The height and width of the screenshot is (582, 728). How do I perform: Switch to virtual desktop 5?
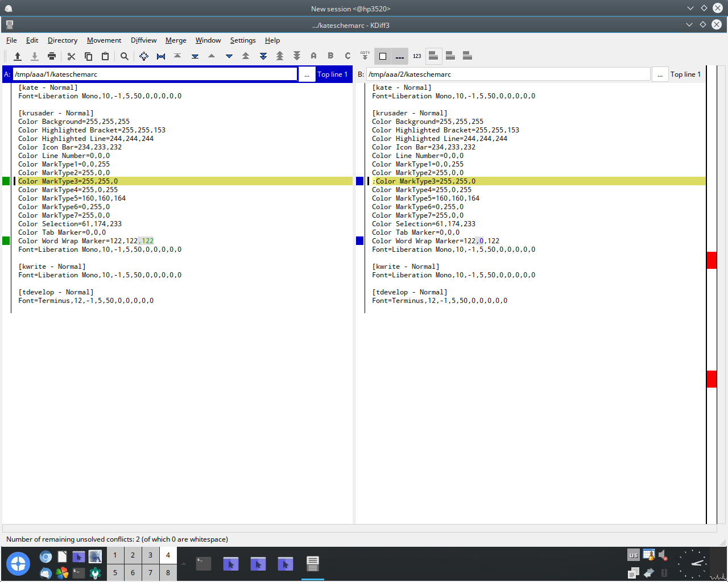tap(115, 572)
